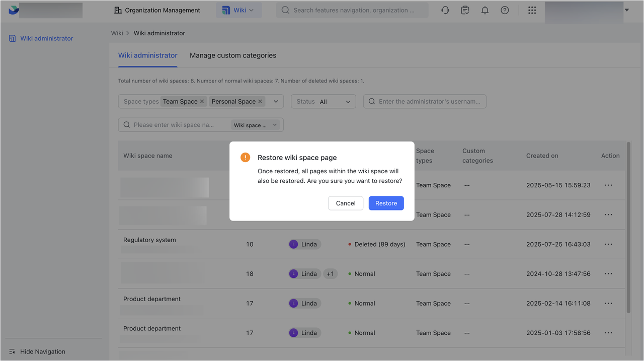This screenshot has height=361, width=644.
Task: Open action menu for 2025-07-28 14:12:59 row
Action: pos(608,215)
